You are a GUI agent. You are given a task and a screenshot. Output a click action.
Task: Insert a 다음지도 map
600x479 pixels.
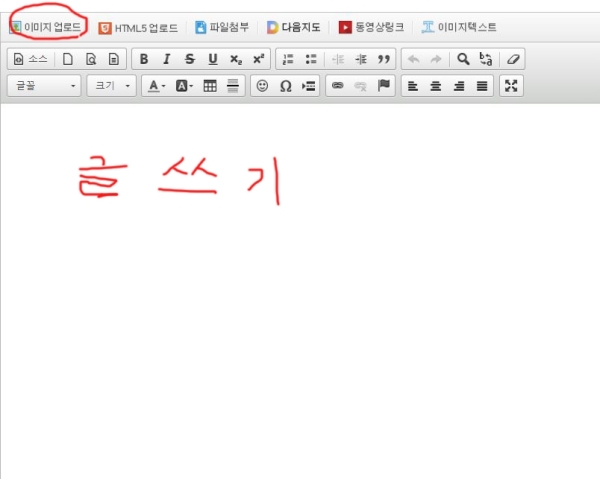point(293,27)
